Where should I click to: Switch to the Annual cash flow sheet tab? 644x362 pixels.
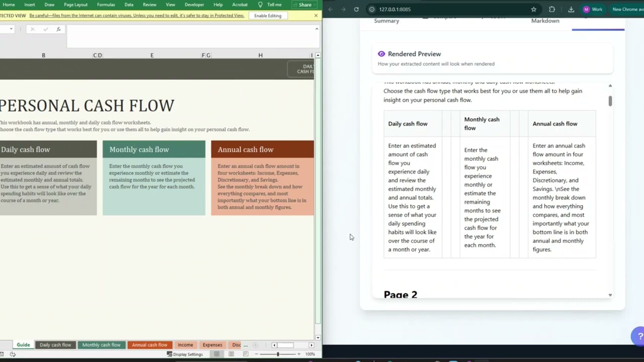point(149,345)
